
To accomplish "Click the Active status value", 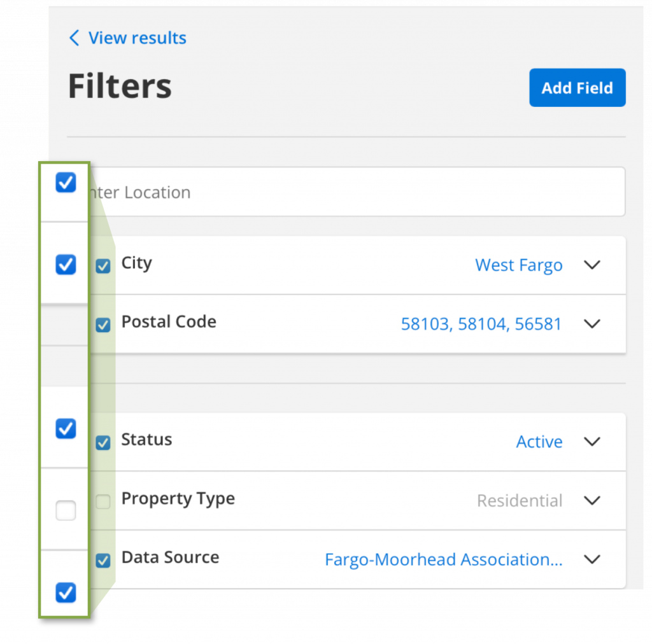I will pyautogui.click(x=539, y=442).
